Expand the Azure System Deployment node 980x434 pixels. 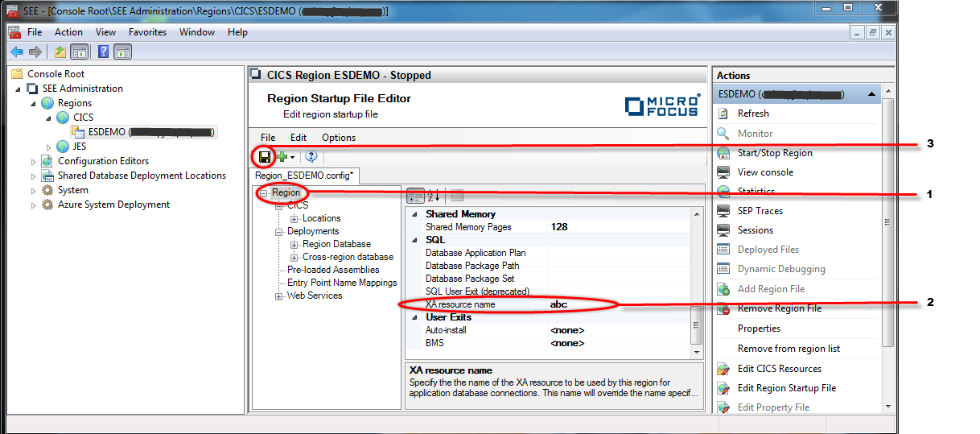(x=33, y=205)
